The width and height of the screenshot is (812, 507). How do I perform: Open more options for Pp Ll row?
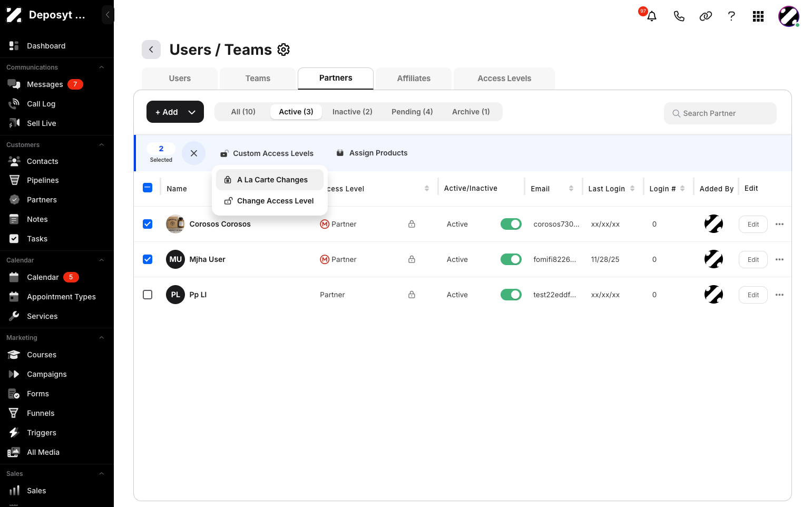[779, 295]
